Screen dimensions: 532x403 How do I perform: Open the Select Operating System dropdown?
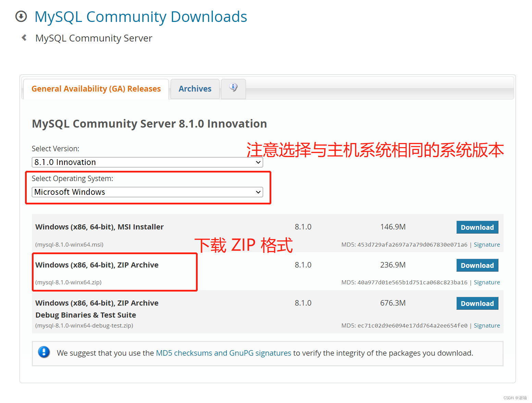coord(147,192)
